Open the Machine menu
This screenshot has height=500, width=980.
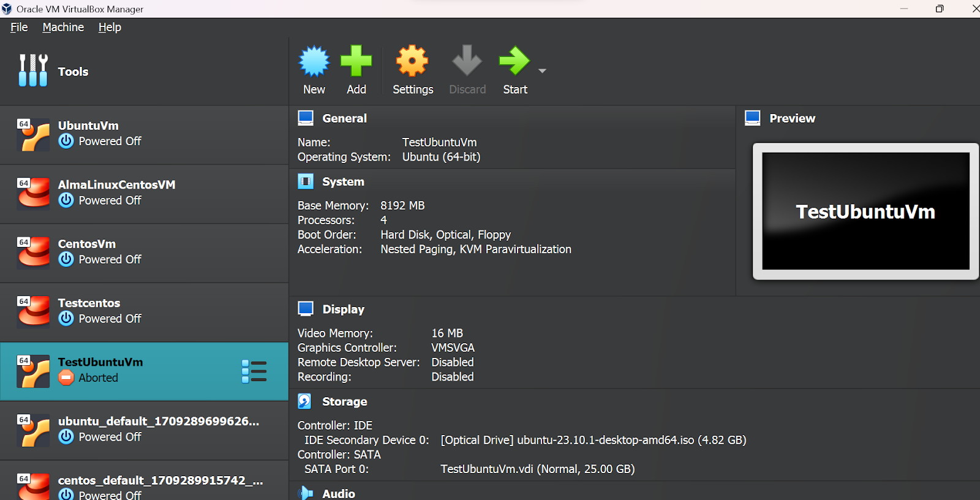(63, 27)
